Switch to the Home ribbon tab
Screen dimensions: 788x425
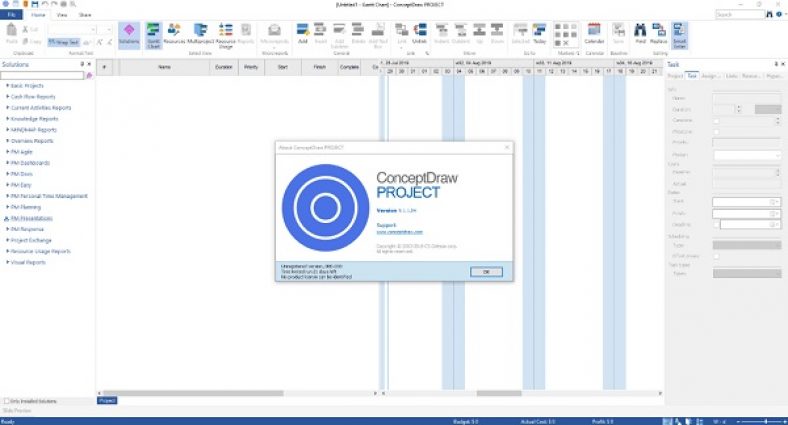[x=38, y=15]
